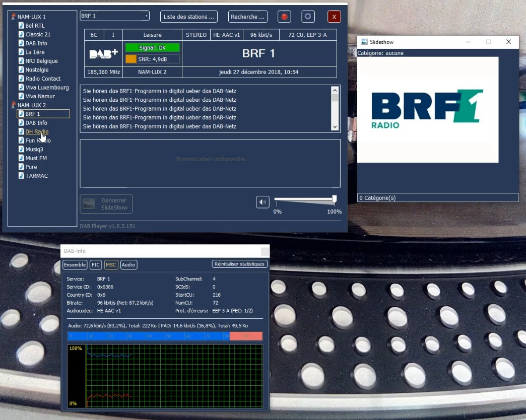Open Liste des stations
The width and height of the screenshot is (526, 420).
[188, 17]
